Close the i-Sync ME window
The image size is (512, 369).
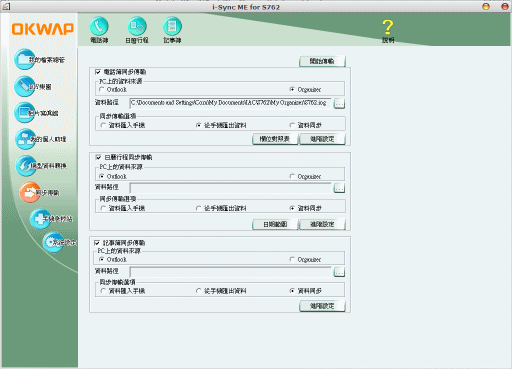click(x=505, y=6)
